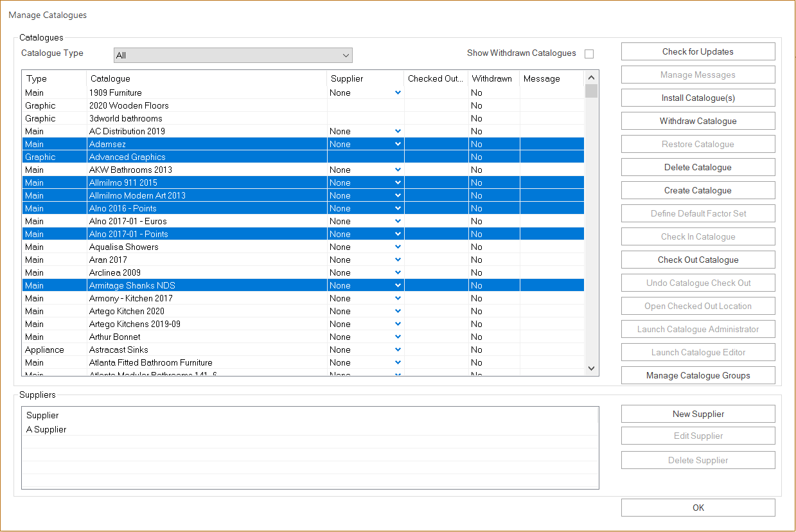Sort by Supplier column header in catalogues

point(365,78)
